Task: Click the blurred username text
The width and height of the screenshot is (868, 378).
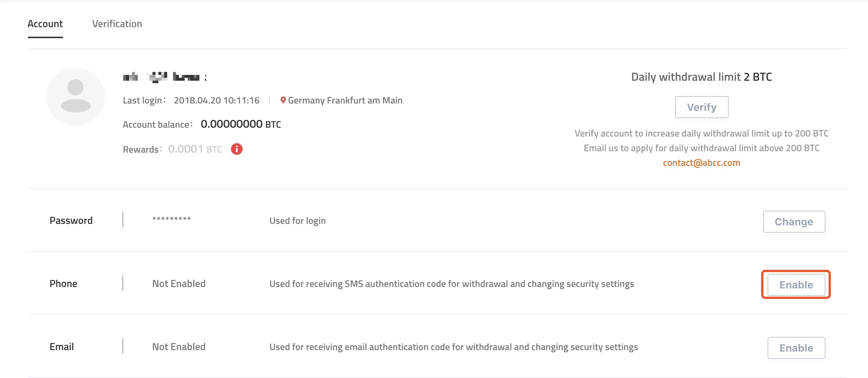Action: pyautogui.click(x=165, y=77)
